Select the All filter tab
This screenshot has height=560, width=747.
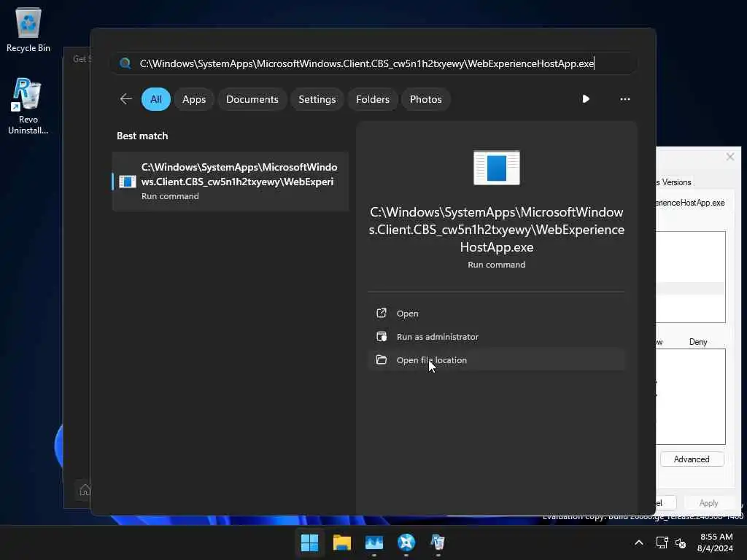[156, 99]
